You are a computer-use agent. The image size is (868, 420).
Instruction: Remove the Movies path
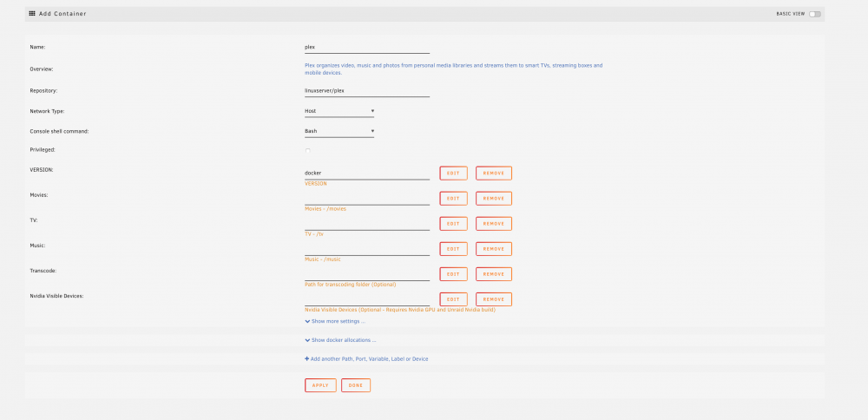tap(494, 199)
